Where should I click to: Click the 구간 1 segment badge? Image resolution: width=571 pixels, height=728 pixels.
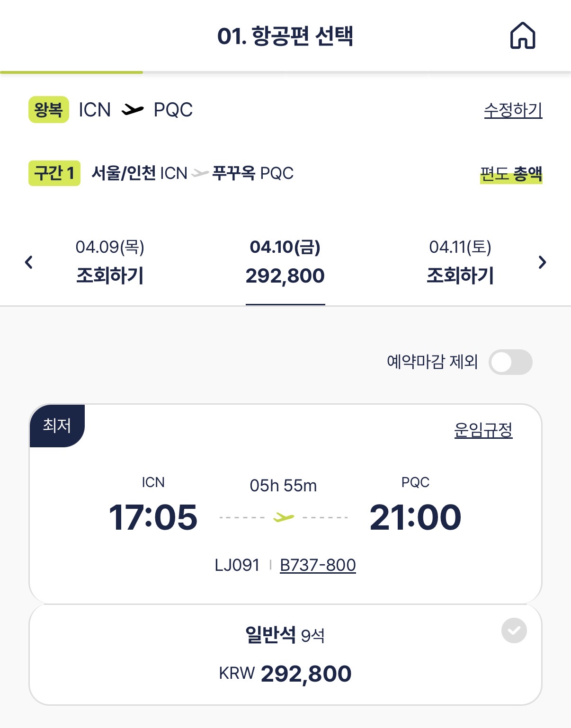[x=54, y=173]
